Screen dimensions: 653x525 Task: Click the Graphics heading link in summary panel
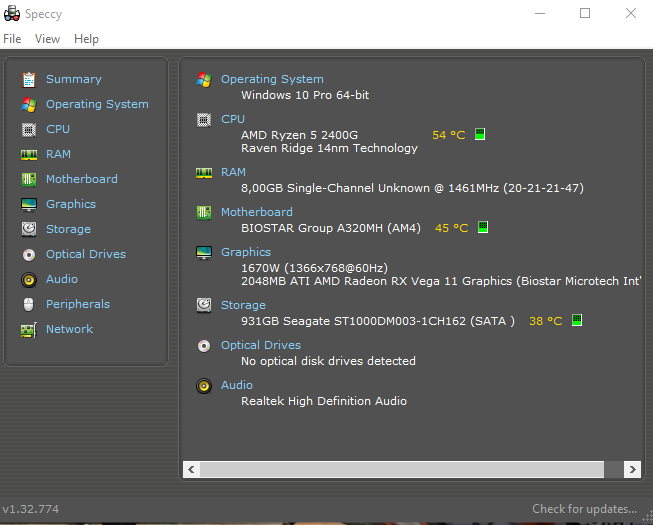(x=246, y=252)
